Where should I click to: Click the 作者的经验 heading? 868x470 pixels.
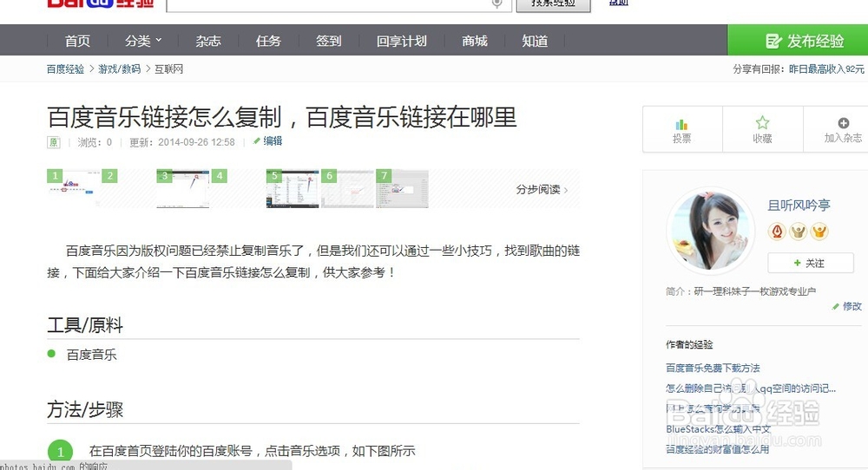tap(689, 344)
